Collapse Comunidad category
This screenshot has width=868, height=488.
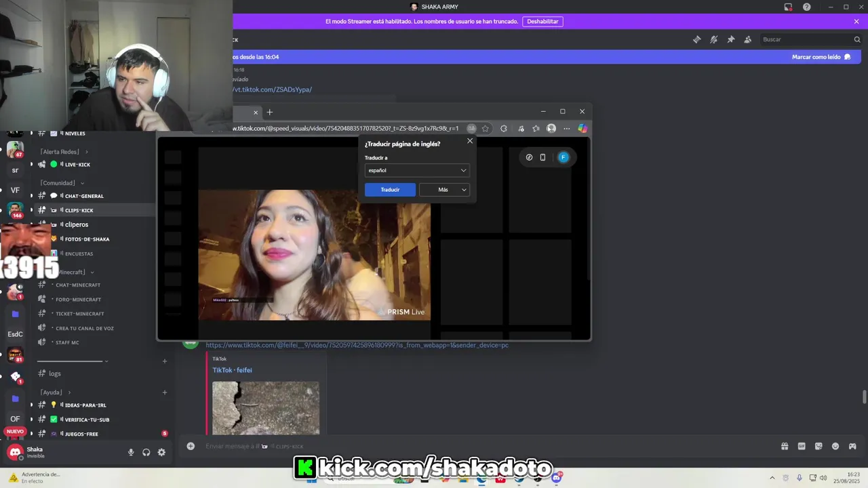[x=62, y=183]
